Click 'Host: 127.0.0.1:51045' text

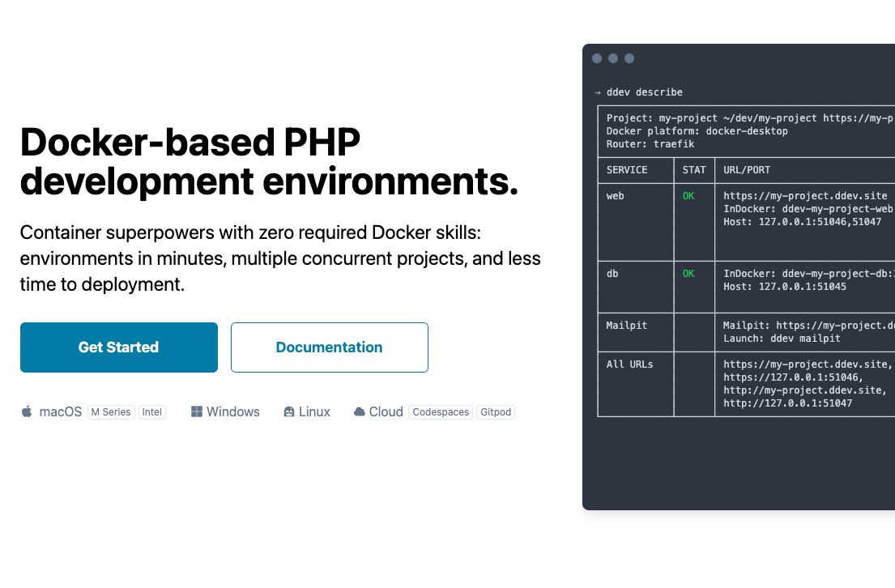coord(785,287)
